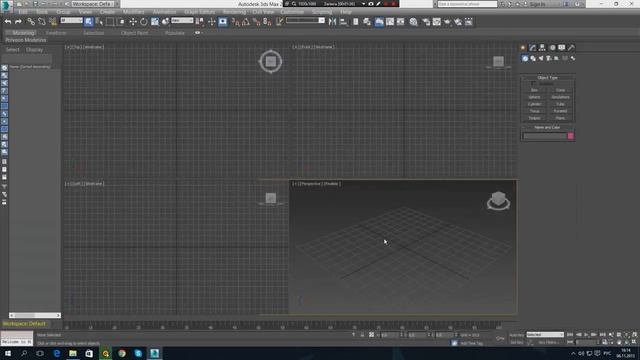Toggle the Snaps Toggle button
Screen dimensions: 640x360
pos(236,22)
